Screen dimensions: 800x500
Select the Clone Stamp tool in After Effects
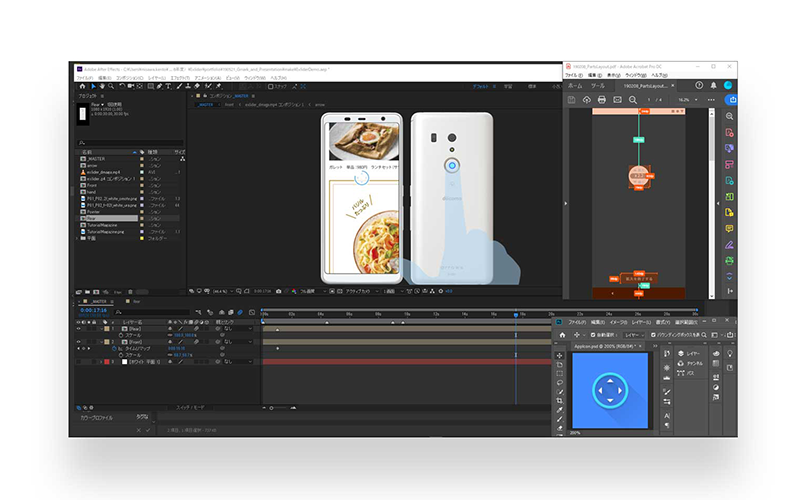point(188,87)
